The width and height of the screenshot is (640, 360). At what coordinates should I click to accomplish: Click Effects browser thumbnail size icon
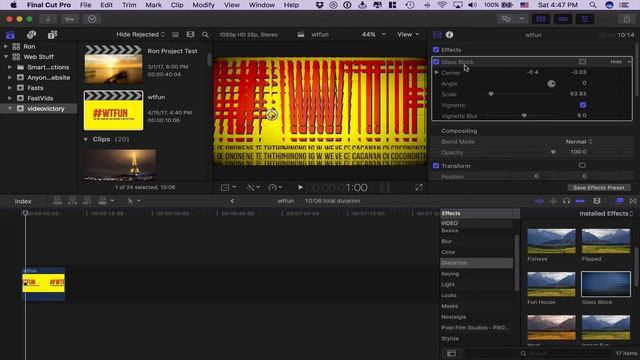(451, 353)
